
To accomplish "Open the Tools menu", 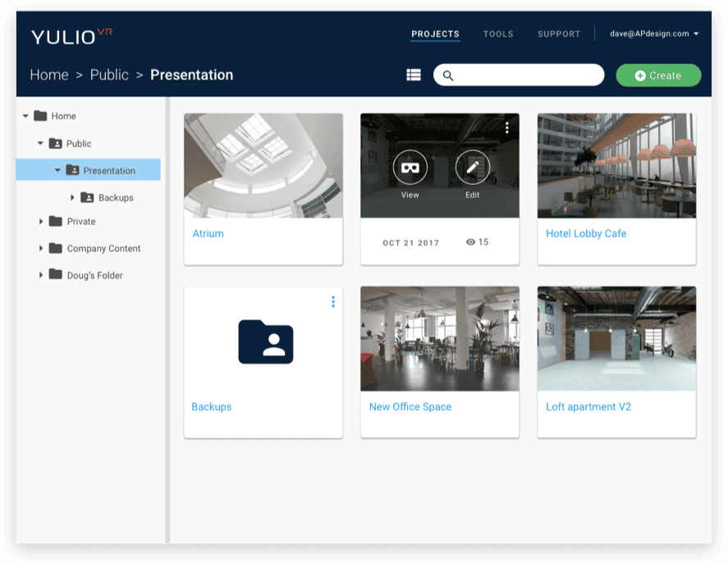I will click(498, 34).
